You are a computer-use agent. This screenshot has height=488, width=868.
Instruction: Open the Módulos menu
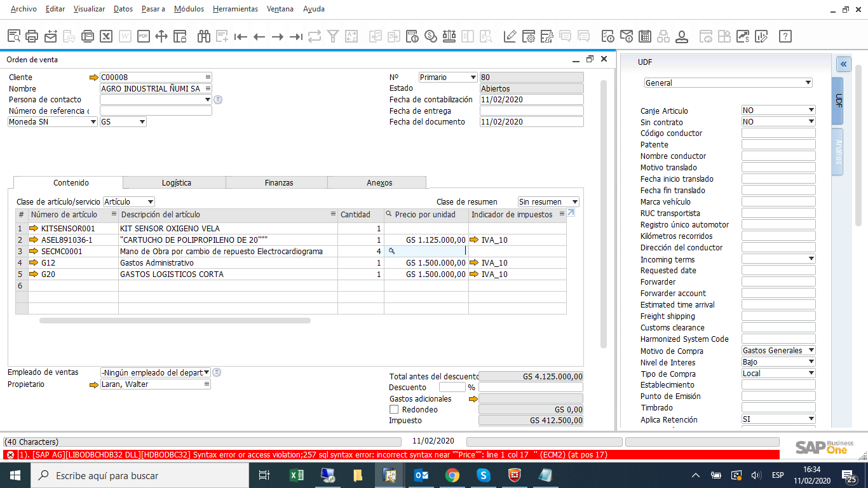189,9
